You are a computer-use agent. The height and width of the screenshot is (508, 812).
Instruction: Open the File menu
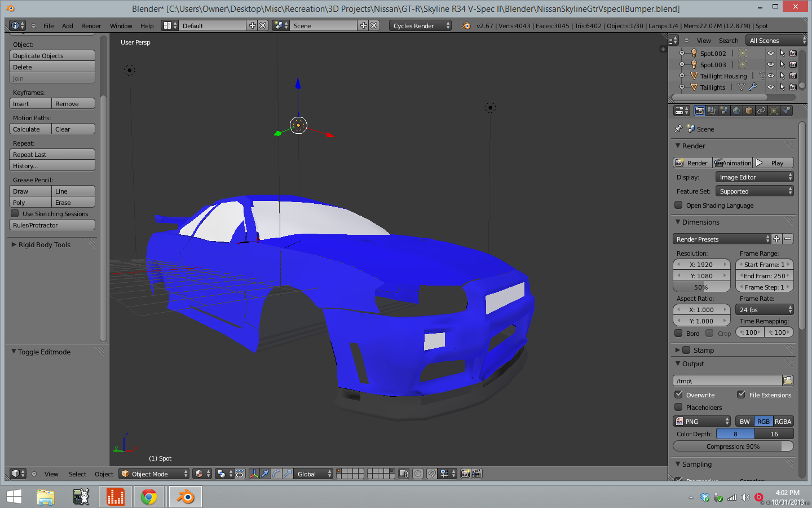[48, 25]
